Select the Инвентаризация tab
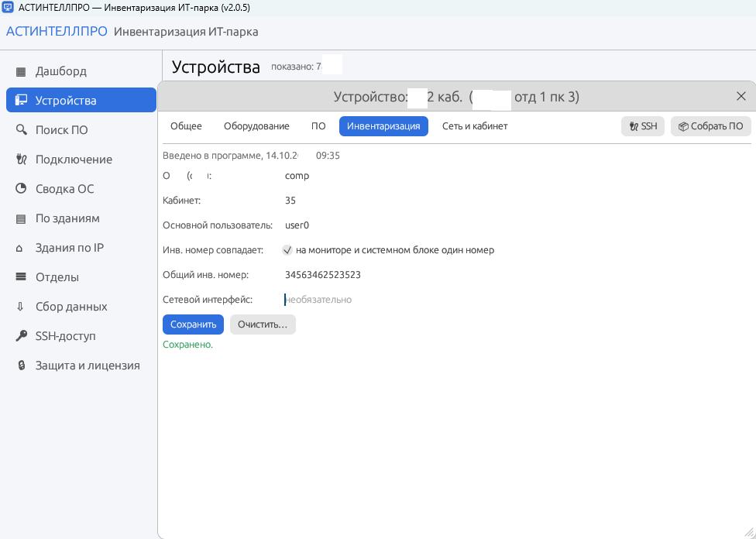The image size is (756, 539). tap(383, 126)
